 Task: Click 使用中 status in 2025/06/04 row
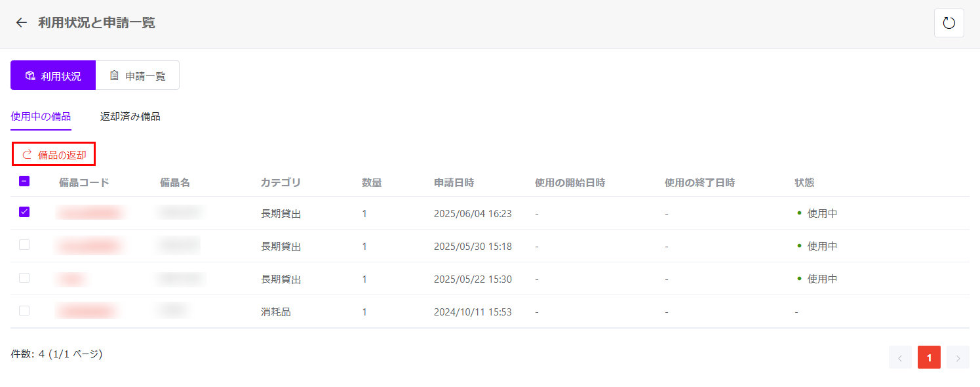pos(822,213)
